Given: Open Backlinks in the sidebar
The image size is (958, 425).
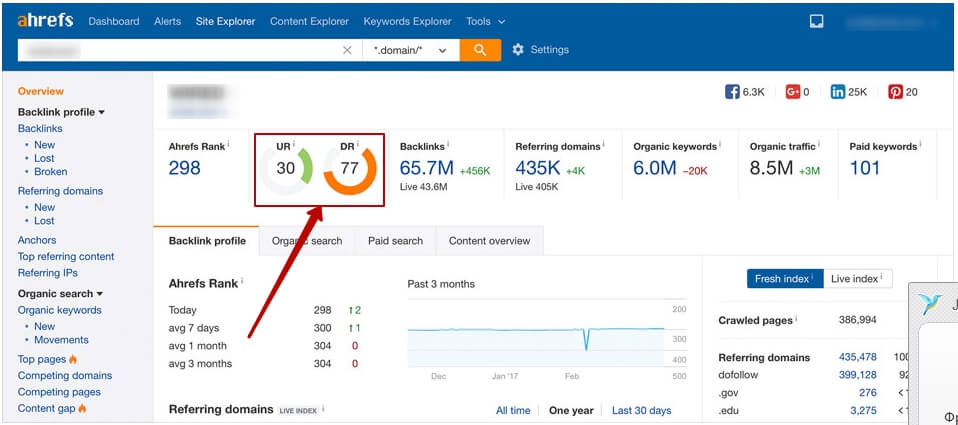Looking at the screenshot, I should [40, 129].
